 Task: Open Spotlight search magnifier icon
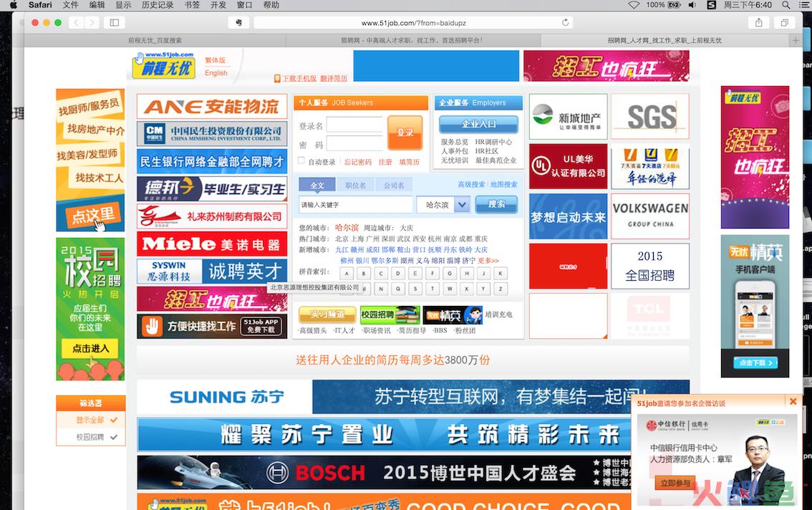[786, 5]
